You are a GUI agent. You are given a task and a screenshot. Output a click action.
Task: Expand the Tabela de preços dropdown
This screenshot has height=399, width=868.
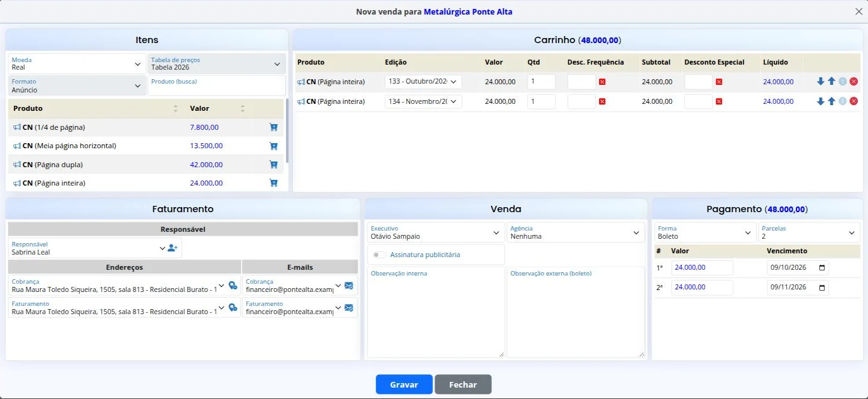(216, 63)
